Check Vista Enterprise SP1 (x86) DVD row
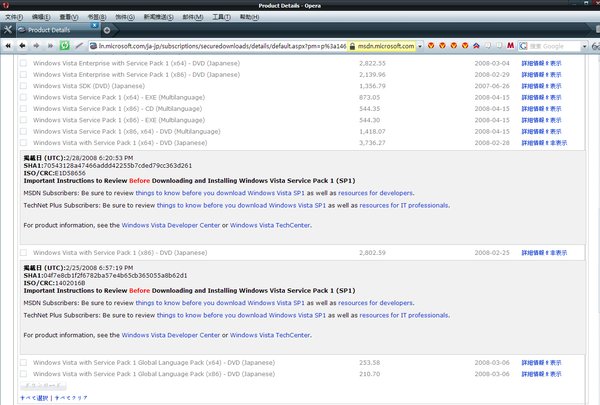 23,74
